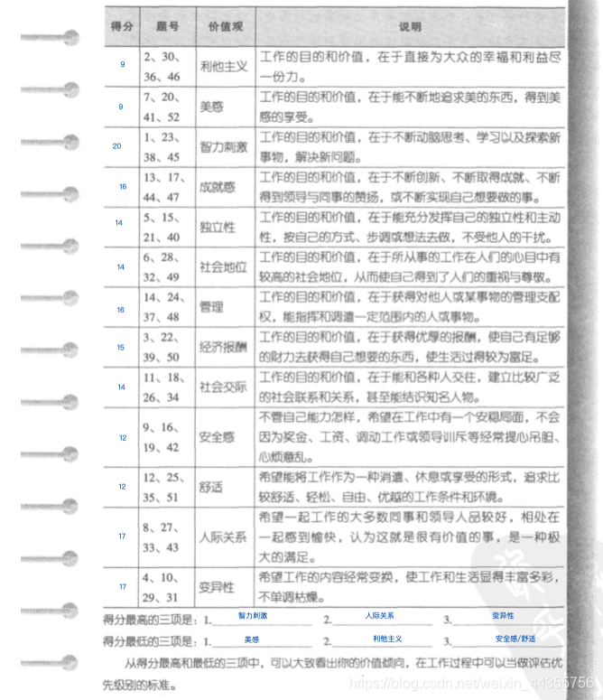The width and height of the screenshot is (603, 700).
Task: Click the 利他主义 description about 大众的幸福和利益
Action: 410,67
